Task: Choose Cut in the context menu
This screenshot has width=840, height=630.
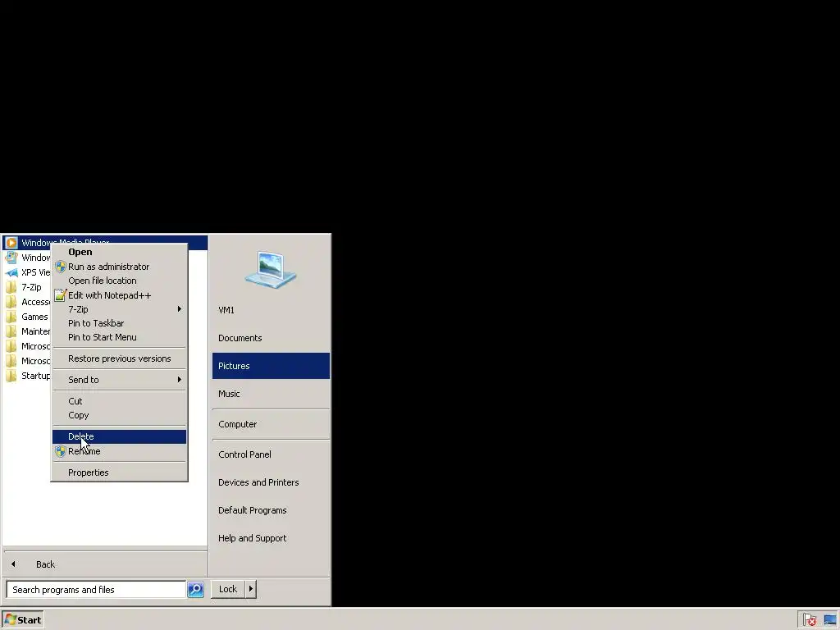Action: [119, 401]
